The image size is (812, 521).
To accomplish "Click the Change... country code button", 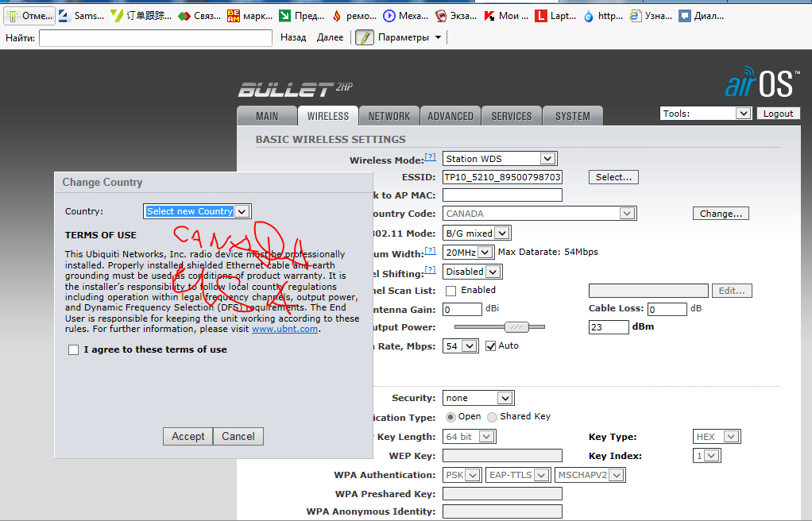I will tap(721, 214).
